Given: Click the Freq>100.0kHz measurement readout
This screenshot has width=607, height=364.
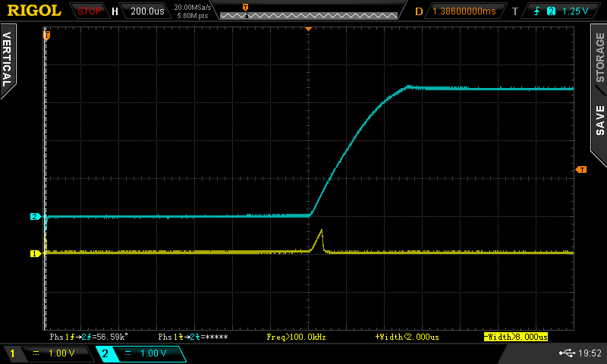Looking at the screenshot, I should click(296, 336).
